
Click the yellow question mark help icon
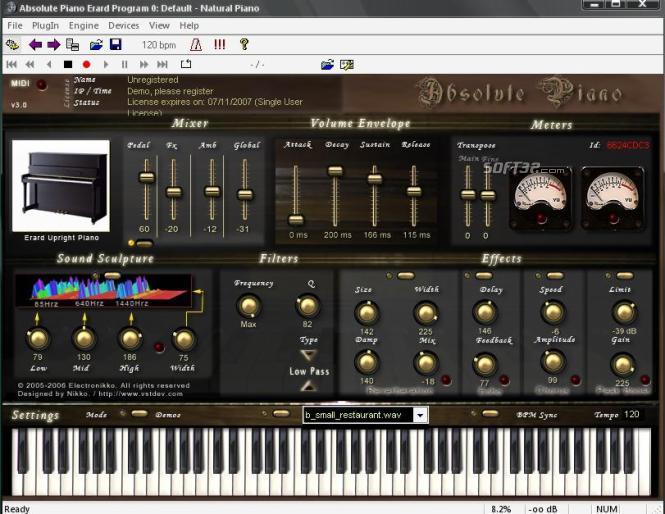coord(244,44)
